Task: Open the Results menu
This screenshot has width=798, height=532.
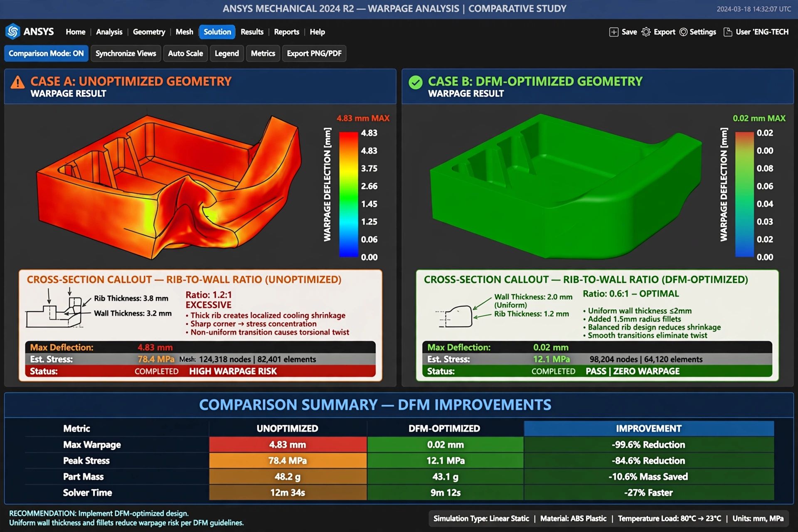Action: coord(252,32)
